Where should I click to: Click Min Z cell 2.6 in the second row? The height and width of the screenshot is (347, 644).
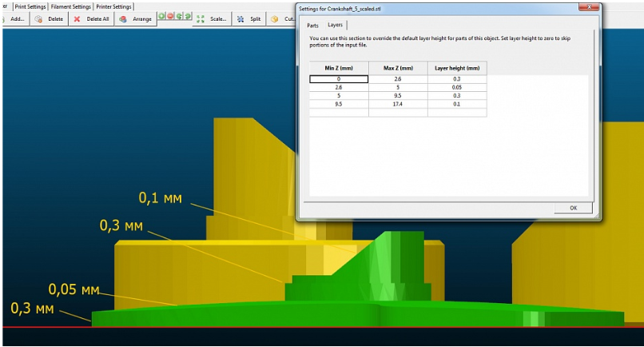click(339, 87)
